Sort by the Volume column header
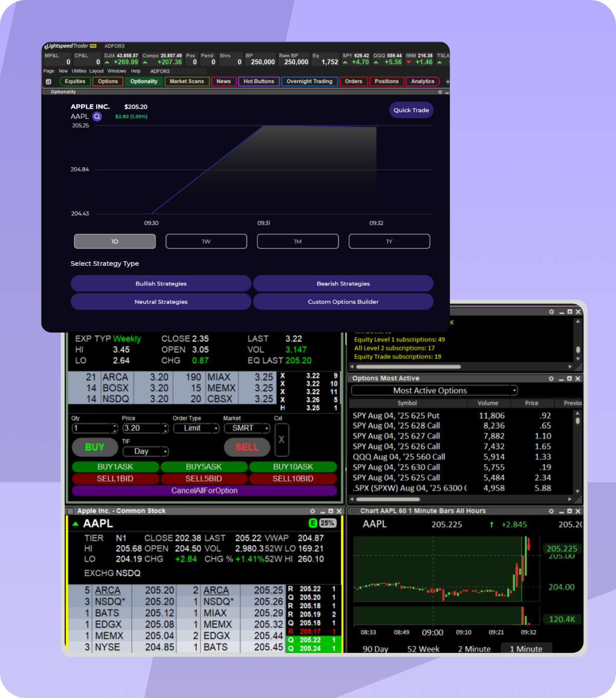 (488, 403)
